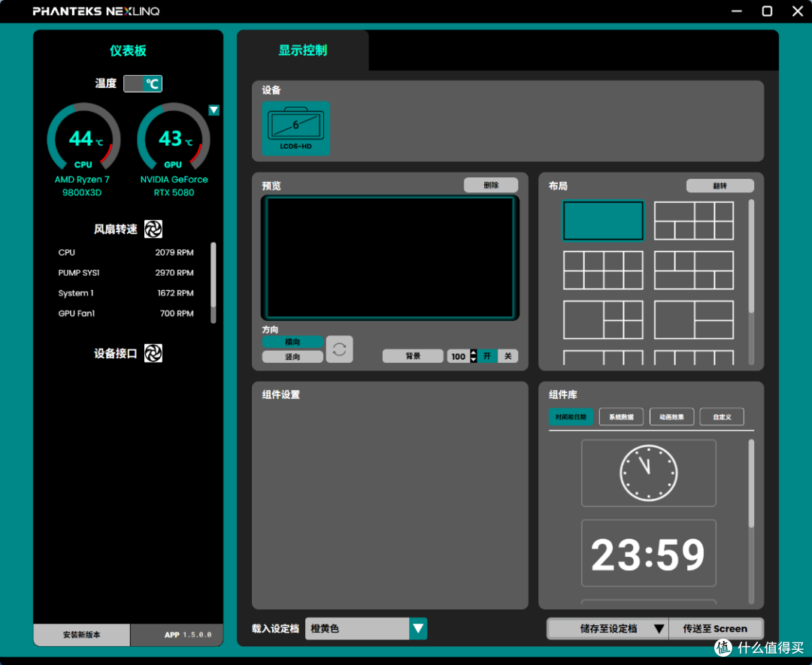Click the brightness 100 input field
812x665 pixels.
[x=459, y=356]
